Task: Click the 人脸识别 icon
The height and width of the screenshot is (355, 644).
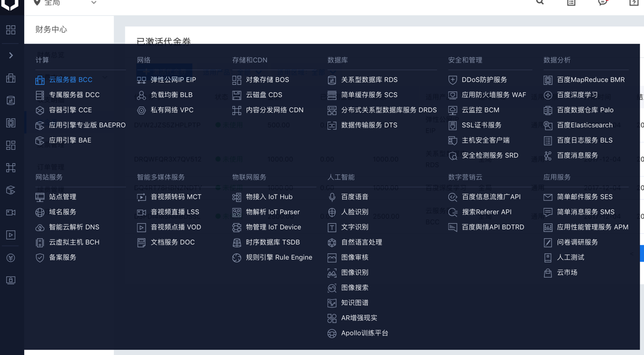Action: (x=332, y=213)
